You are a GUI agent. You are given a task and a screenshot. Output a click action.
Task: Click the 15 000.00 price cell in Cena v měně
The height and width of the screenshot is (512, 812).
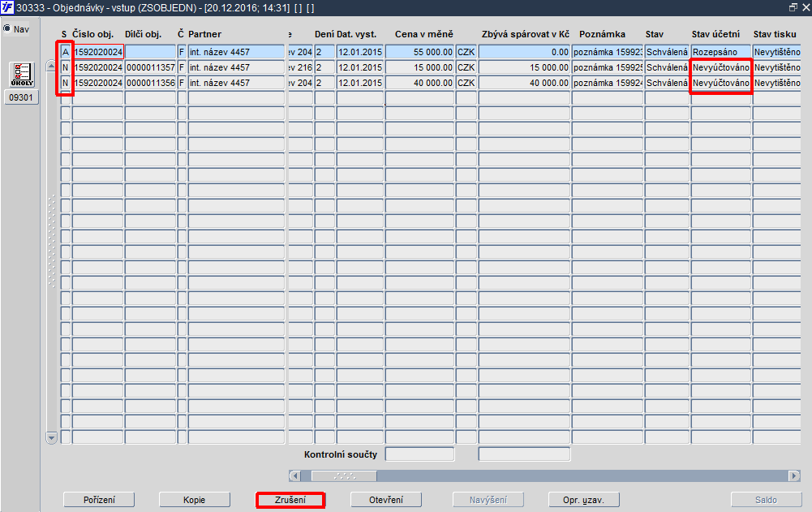click(419, 67)
